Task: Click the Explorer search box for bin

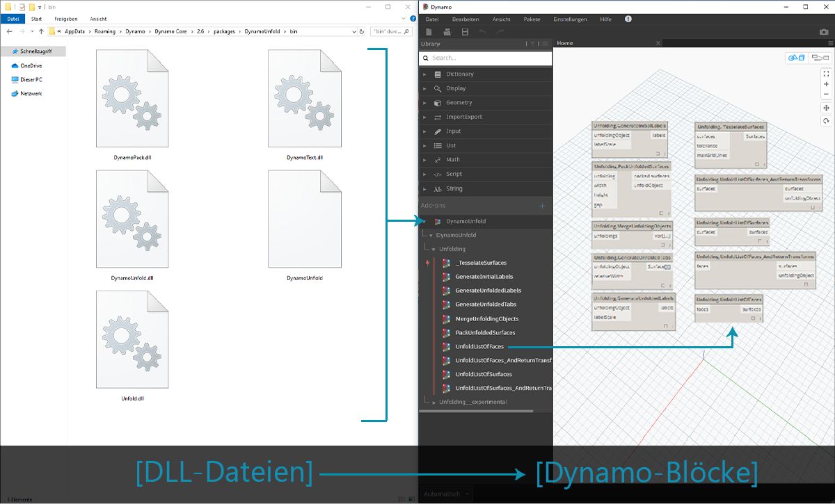Action: click(x=392, y=31)
